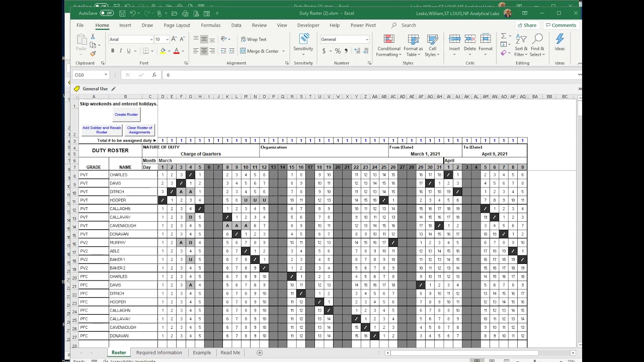
Task: Toggle Middle Align in alignment group
Action: (x=204, y=39)
